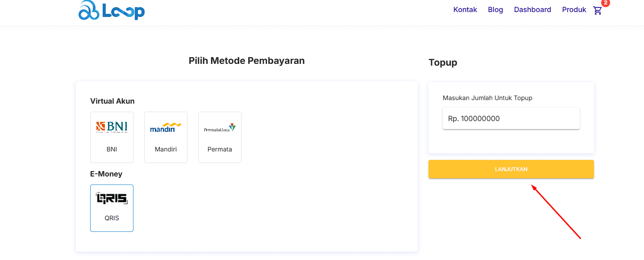Click the topup amount input field
Viewport: 644px width, 260px height.
click(511, 118)
